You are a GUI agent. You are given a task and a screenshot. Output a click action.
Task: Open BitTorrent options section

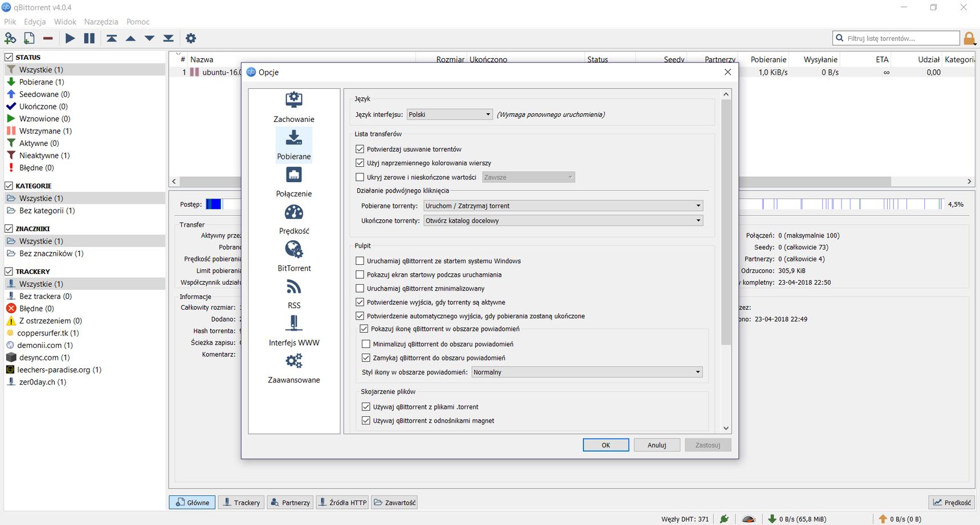294,256
